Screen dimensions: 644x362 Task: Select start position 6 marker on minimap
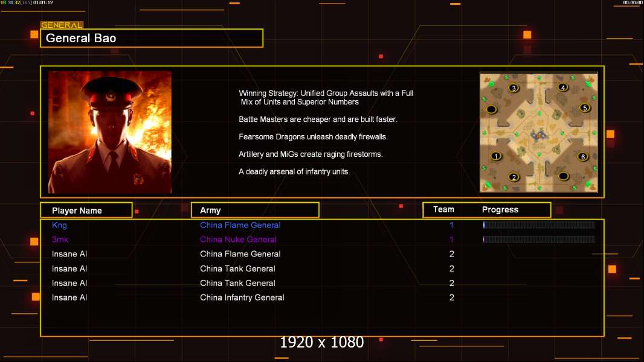click(x=583, y=157)
